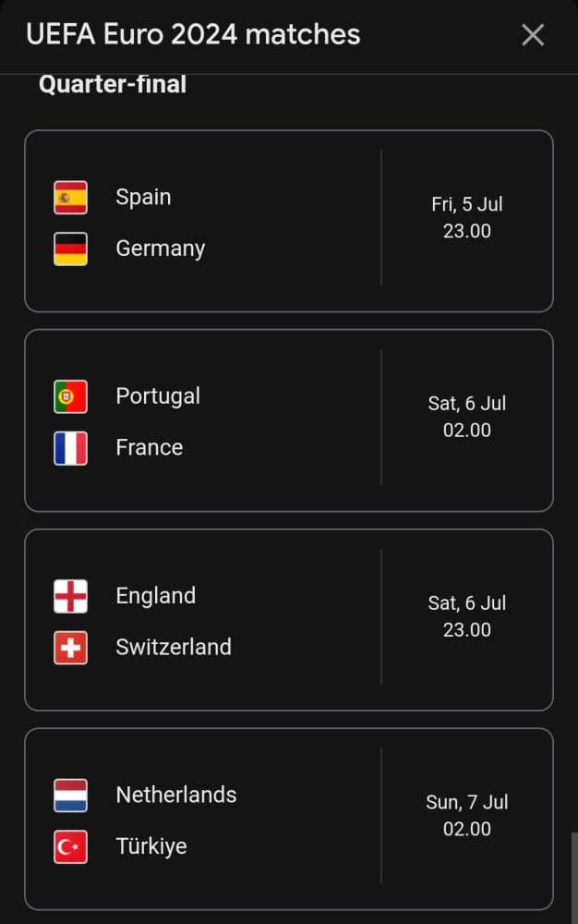Screen dimensions: 578x924
Task: Tap the Portugal team name
Action: point(158,396)
